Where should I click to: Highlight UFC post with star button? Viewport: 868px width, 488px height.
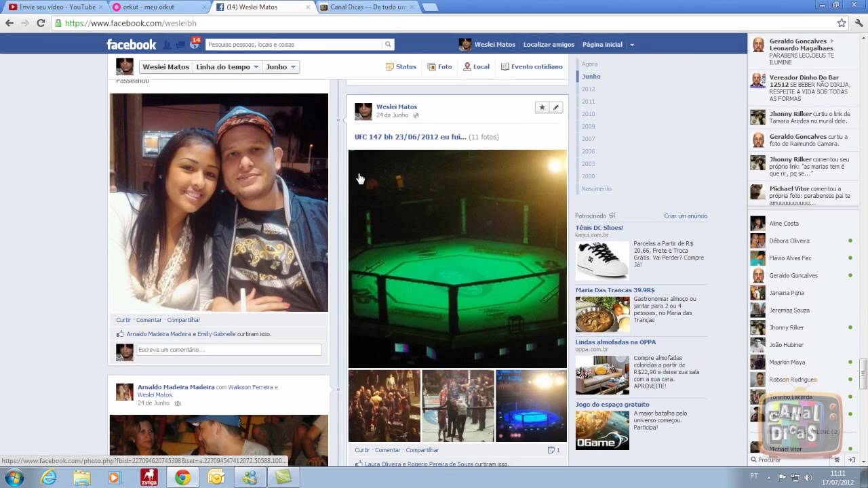542,107
